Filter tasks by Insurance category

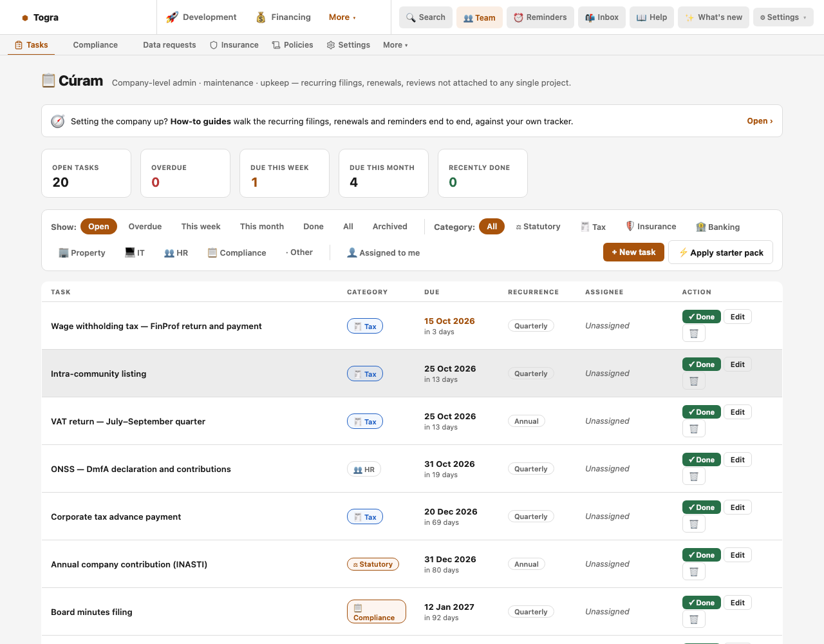pos(651,227)
